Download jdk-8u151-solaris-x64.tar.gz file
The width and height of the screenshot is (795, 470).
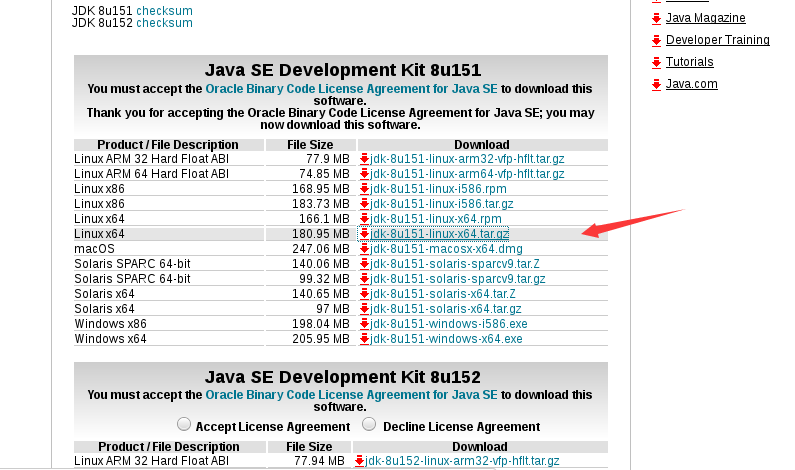(x=446, y=309)
